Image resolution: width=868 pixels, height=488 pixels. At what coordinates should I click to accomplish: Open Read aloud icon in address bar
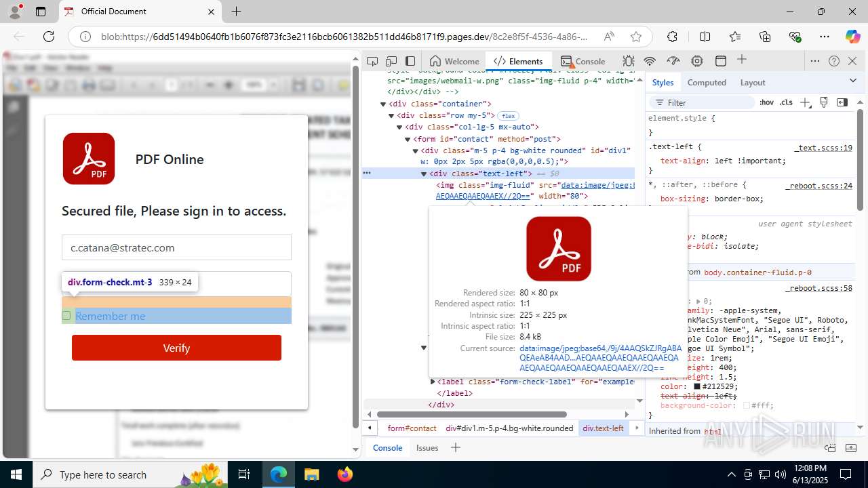point(609,37)
